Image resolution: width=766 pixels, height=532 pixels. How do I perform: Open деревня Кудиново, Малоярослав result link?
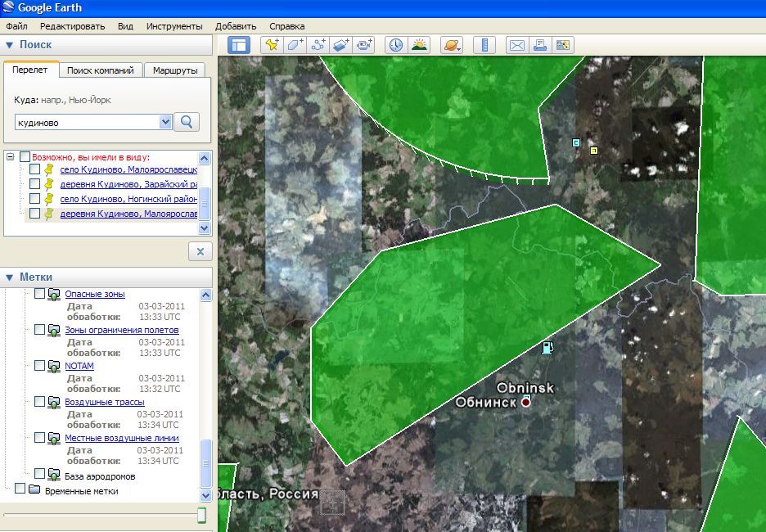128,214
